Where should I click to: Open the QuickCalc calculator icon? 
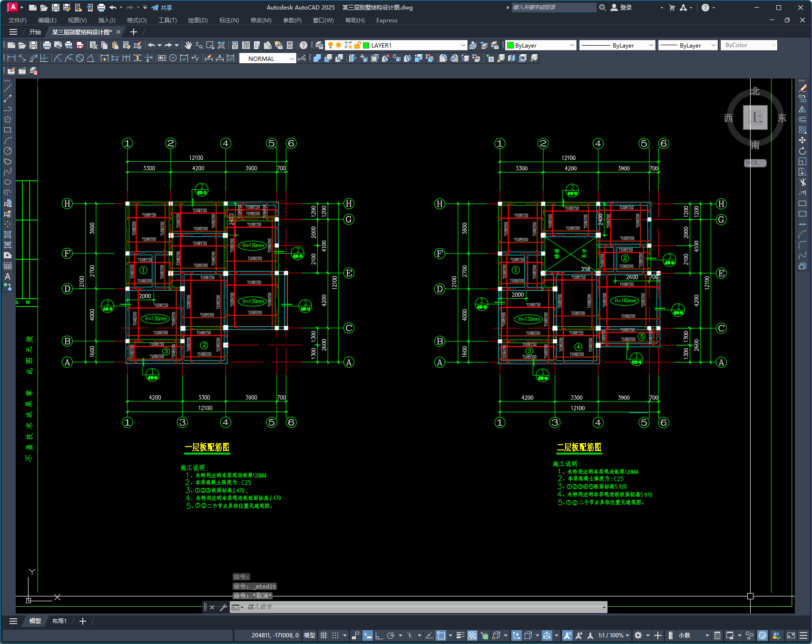(x=290, y=45)
